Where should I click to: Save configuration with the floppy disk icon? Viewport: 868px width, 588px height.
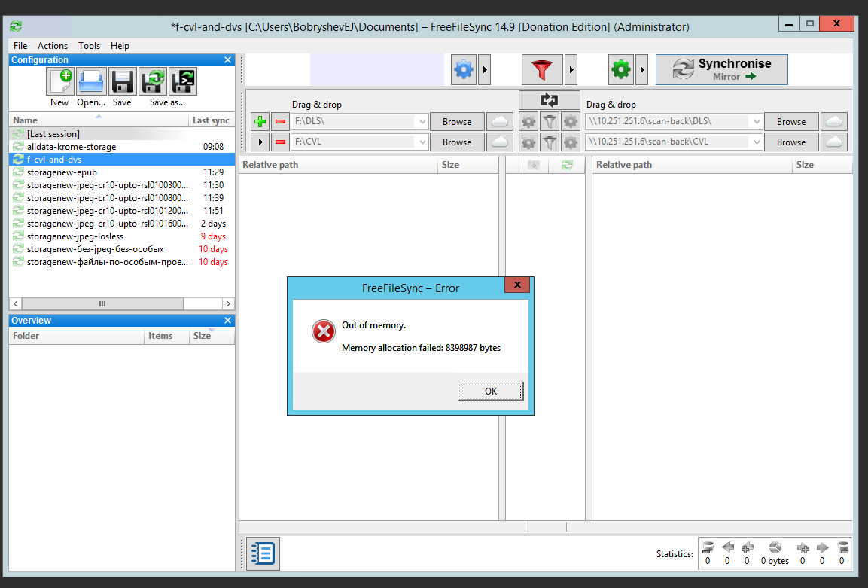123,82
